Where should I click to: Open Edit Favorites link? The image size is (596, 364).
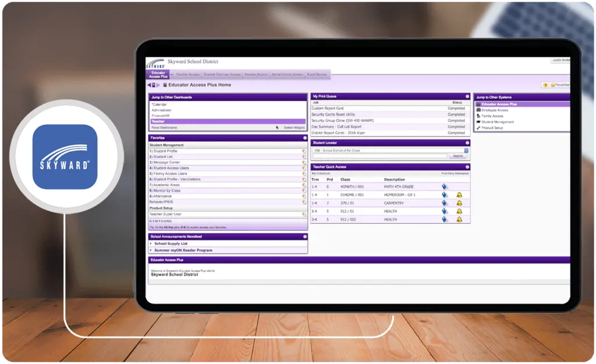click(x=161, y=221)
